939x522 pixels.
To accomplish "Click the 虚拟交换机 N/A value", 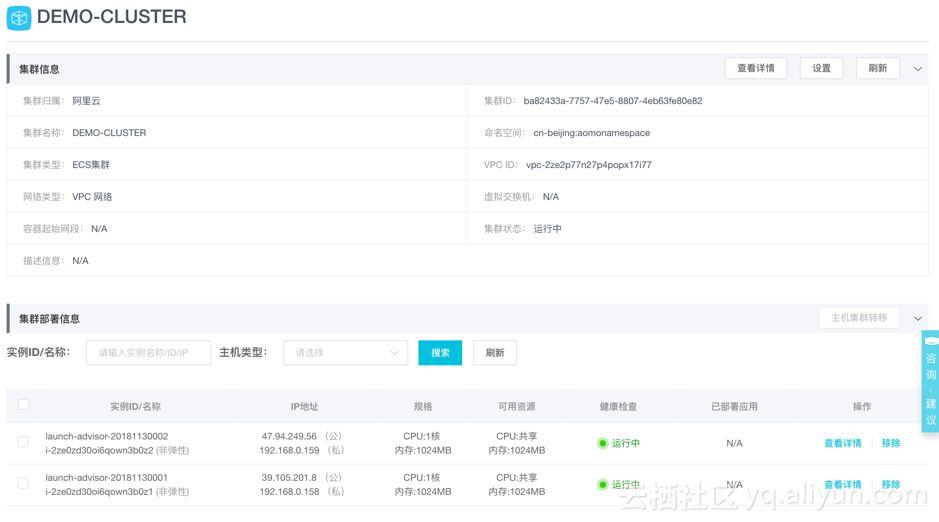I will pyautogui.click(x=550, y=197).
